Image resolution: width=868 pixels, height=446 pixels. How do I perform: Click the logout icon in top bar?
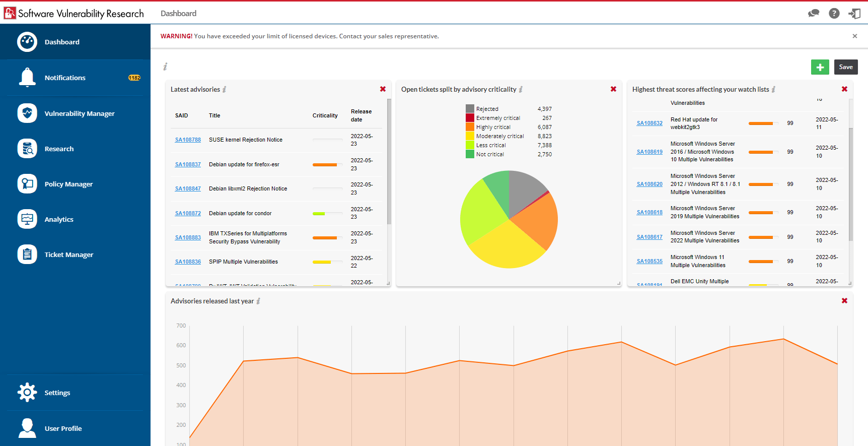click(854, 14)
